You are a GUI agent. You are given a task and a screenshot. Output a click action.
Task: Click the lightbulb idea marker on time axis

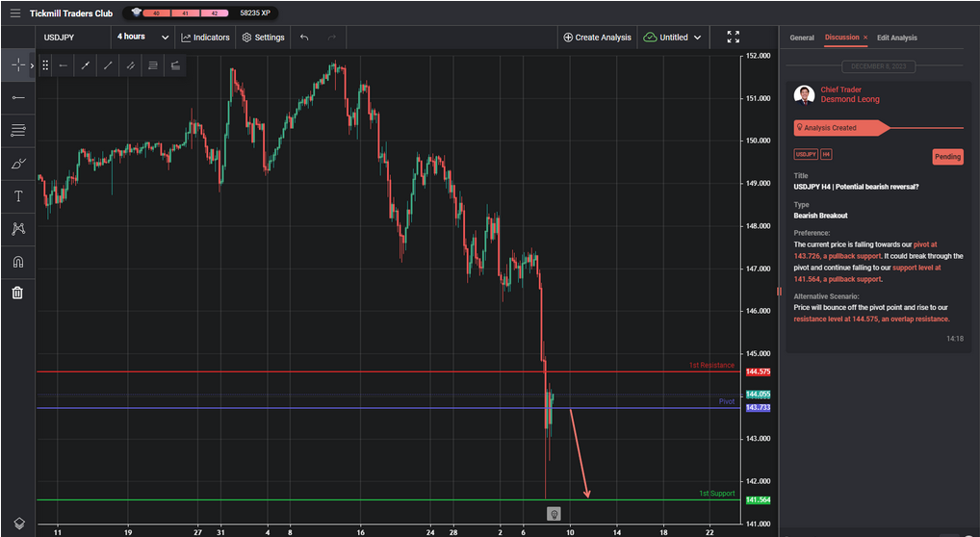[554, 514]
